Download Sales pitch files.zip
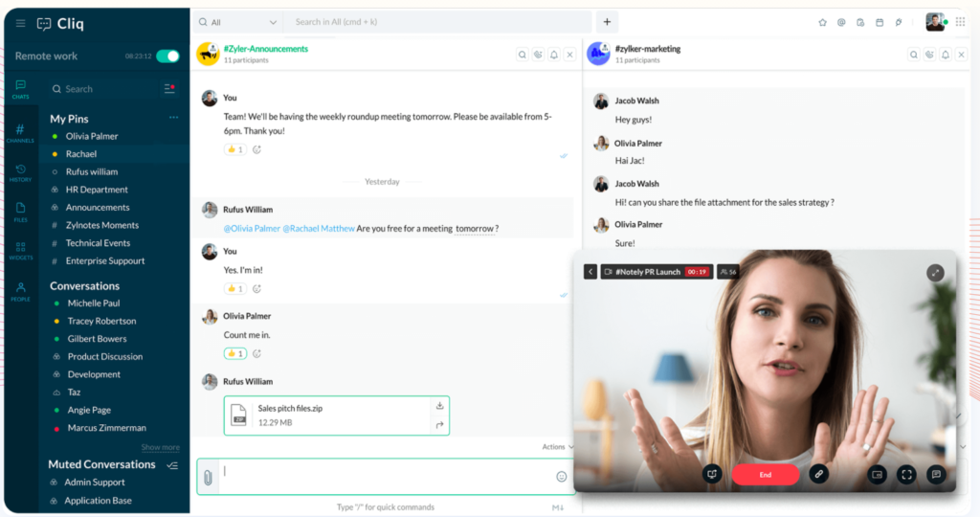The height and width of the screenshot is (517, 980). (439, 406)
